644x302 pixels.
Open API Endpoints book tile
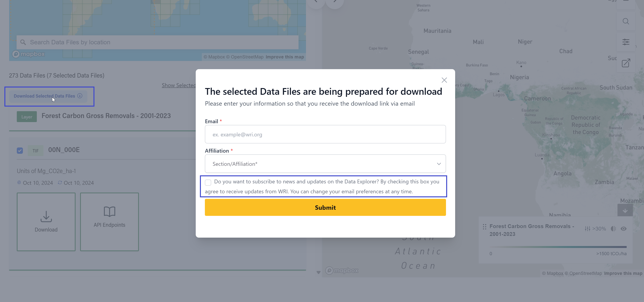[x=109, y=222]
